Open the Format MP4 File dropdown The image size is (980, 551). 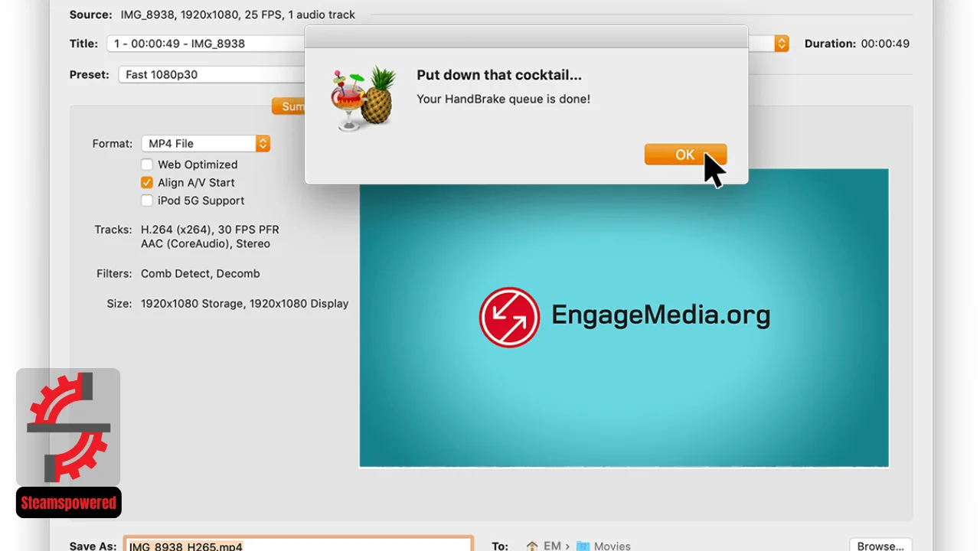206,143
